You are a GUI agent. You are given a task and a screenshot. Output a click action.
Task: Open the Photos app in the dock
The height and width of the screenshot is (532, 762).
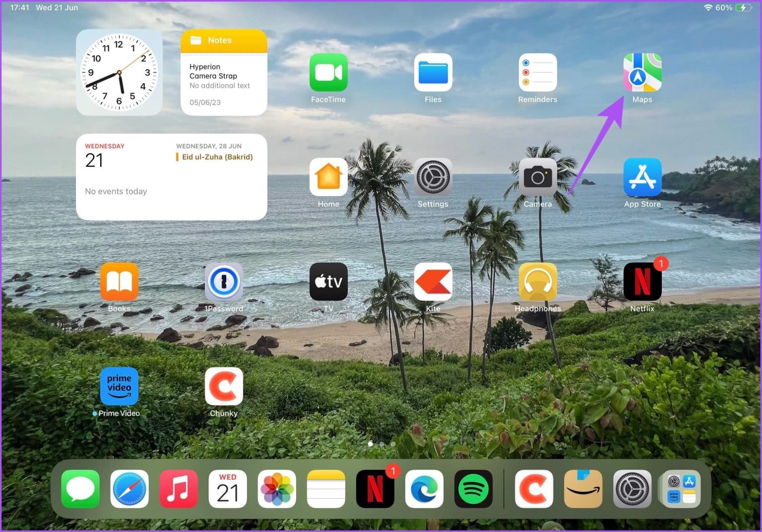point(277,489)
